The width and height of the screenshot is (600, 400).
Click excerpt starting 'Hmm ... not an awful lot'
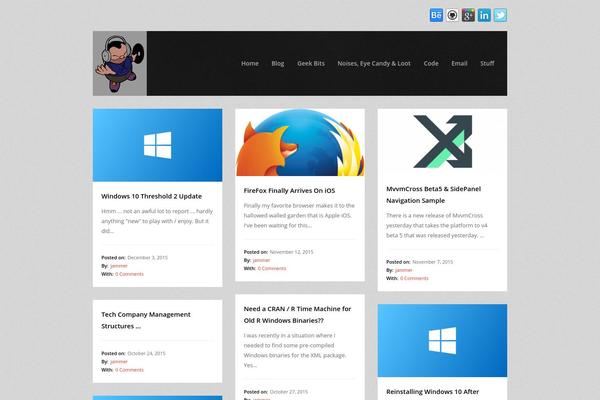157,221
